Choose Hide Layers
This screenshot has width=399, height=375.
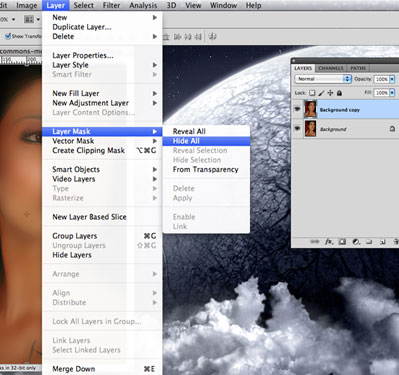(x=102, y=255)
